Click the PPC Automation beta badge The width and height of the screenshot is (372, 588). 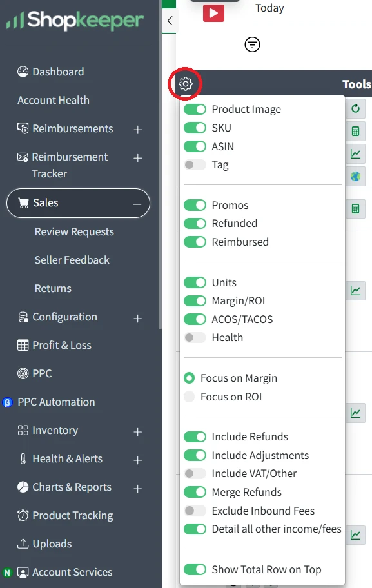7,402
